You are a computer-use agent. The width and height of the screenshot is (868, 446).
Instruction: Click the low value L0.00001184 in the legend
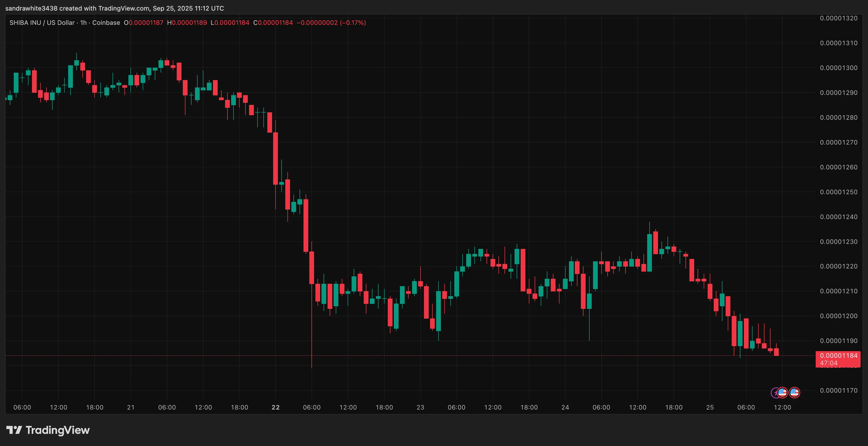(x=230, y=22)
